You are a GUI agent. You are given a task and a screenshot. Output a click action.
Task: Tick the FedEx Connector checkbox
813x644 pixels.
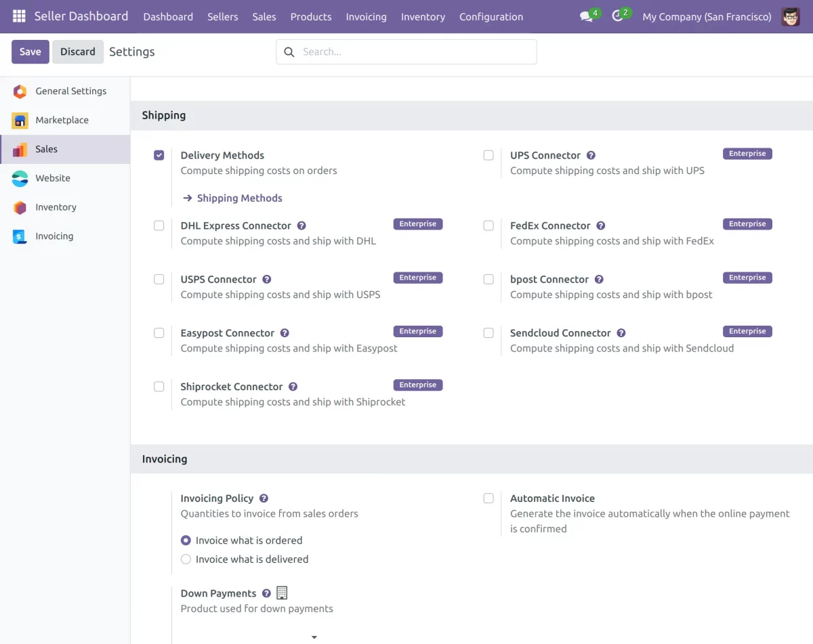pos(488,226)
